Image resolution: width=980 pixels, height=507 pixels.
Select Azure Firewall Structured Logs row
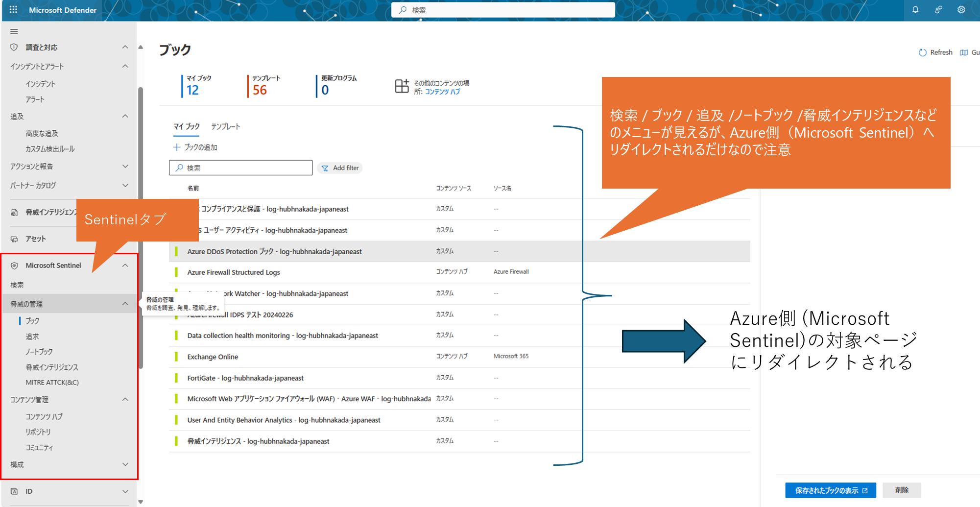click(x=459, y=272)
